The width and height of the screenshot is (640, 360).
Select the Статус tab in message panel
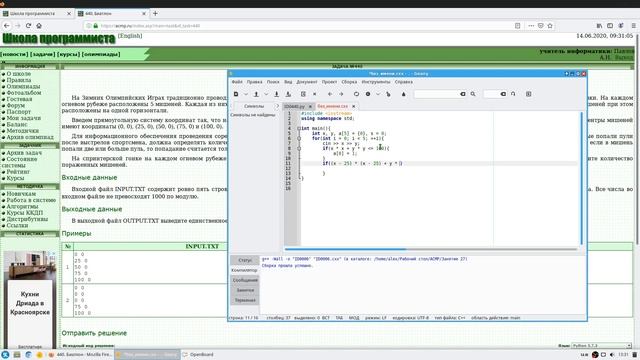tap(245, 260)
